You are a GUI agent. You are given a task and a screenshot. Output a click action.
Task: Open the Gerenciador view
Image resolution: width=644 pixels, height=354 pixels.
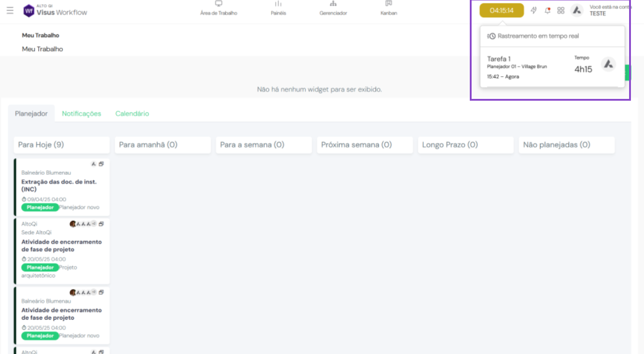[x=333, y=9]
